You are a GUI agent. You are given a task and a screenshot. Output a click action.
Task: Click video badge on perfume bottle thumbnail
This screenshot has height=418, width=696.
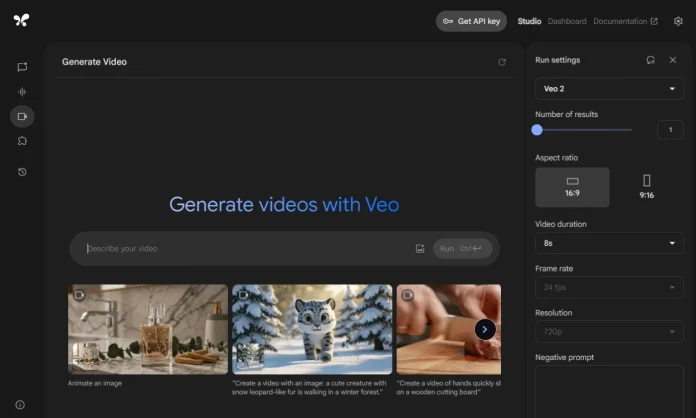(79, 295)
